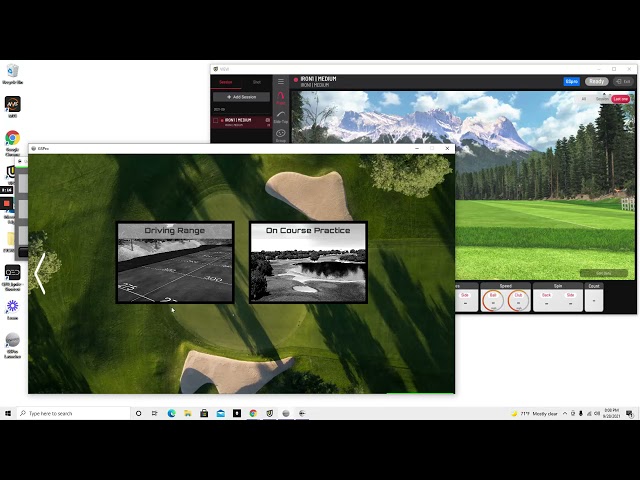Select the On Course Practice tile
This screenshot has height=480, width=640.
[308, 262]
